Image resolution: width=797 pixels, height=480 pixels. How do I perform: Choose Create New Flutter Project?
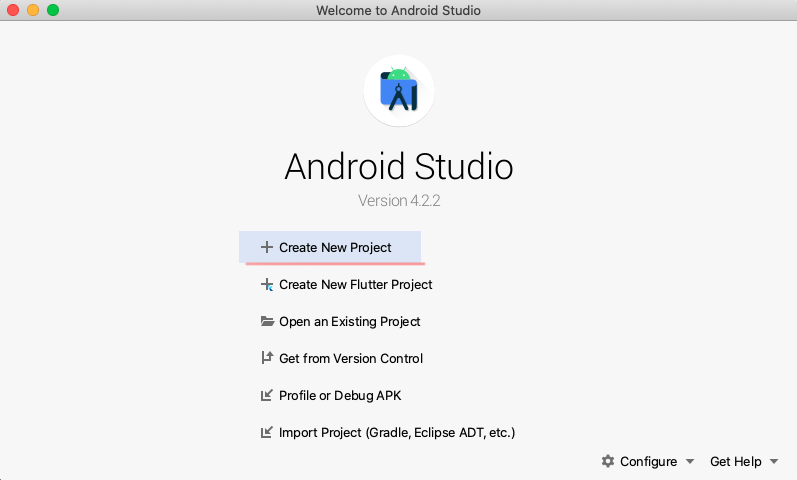click(x=355, y=285)
